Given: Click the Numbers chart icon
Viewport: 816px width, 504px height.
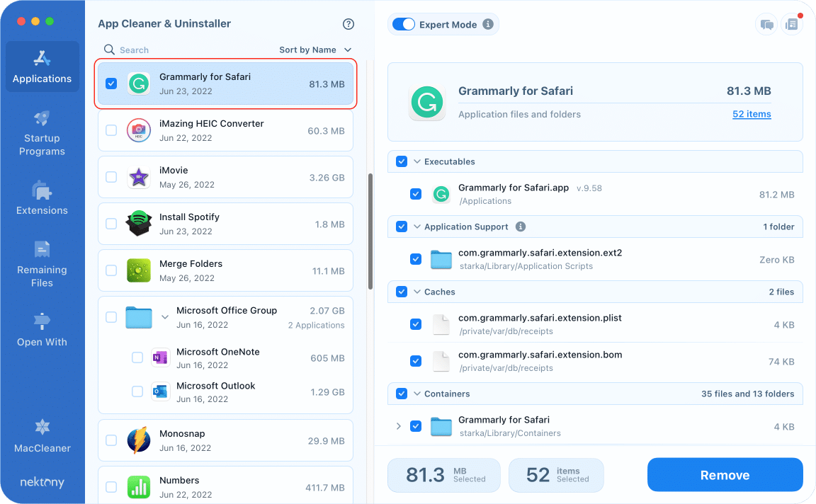Looking at the screenshot, I should [x=139, y=487].
